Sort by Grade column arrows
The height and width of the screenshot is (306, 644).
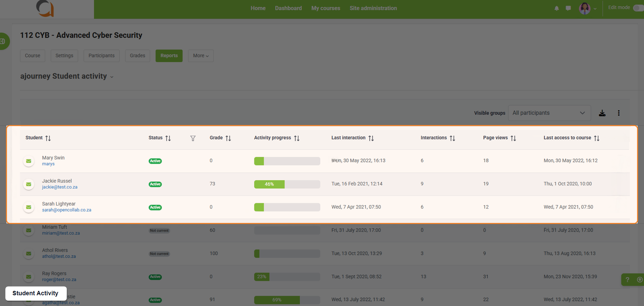(228, 138)
